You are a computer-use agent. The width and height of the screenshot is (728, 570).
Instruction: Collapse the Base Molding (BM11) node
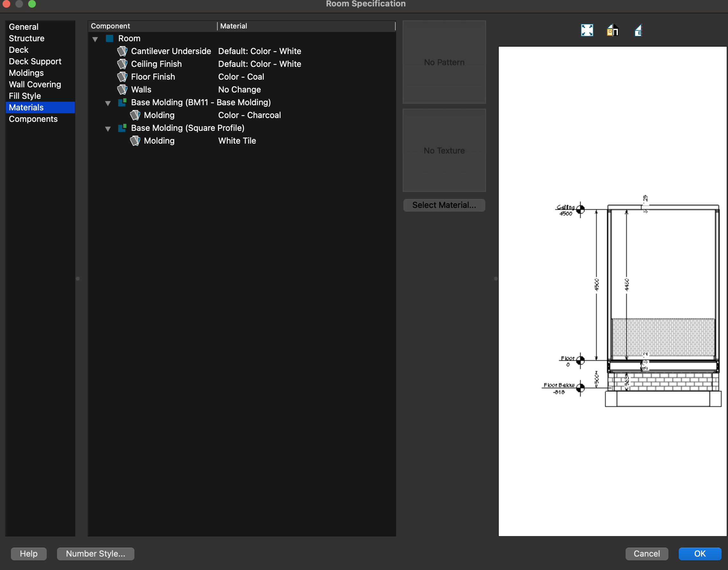click(x=108, y=103)
